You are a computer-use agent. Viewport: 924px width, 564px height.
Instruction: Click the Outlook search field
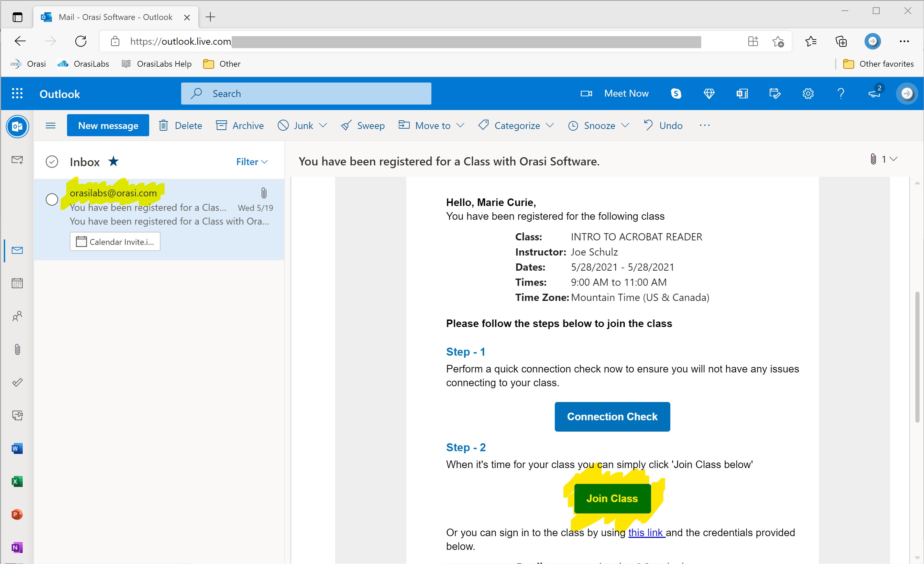306,94
